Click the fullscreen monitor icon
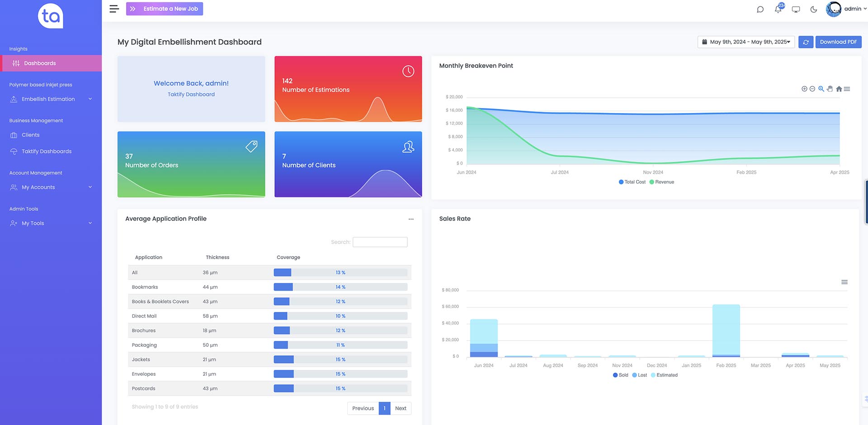 coord(796,9)
